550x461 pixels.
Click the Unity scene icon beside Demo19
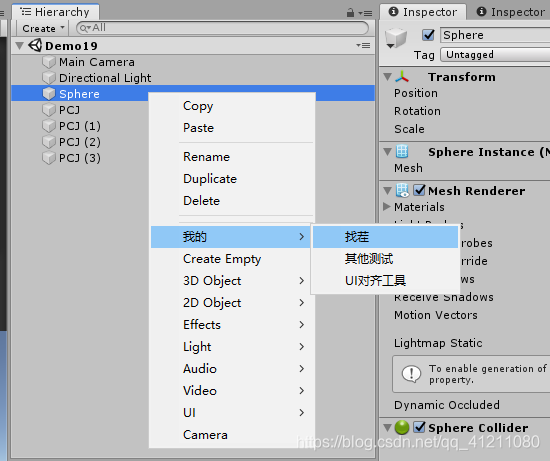pyautogui.click(x=35, y=46)
